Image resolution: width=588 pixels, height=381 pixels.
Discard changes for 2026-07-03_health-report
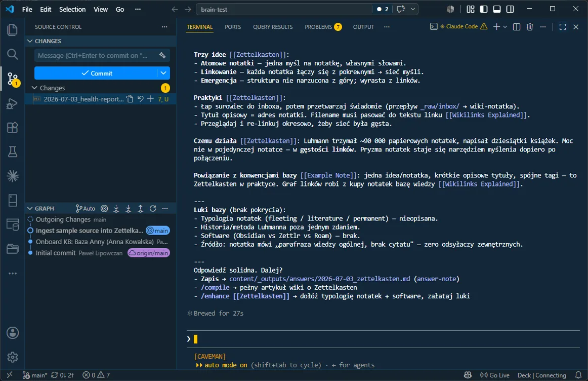140,99
